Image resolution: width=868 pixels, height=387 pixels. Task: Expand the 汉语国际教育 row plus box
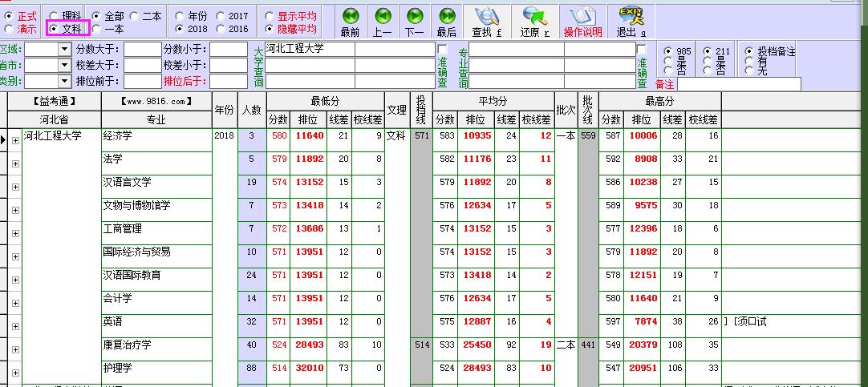pos(15,280)
